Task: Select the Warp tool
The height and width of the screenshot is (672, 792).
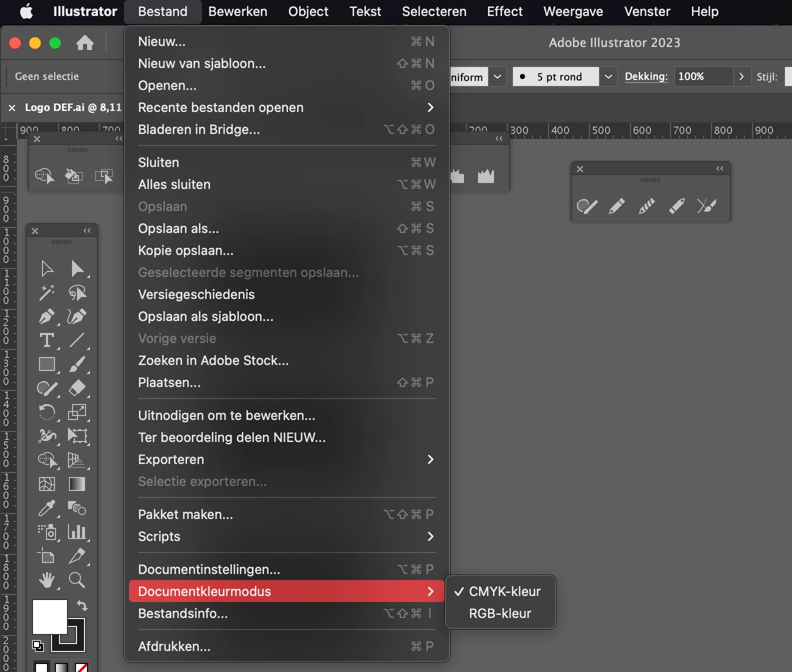Action: click(x=47, y=436)
